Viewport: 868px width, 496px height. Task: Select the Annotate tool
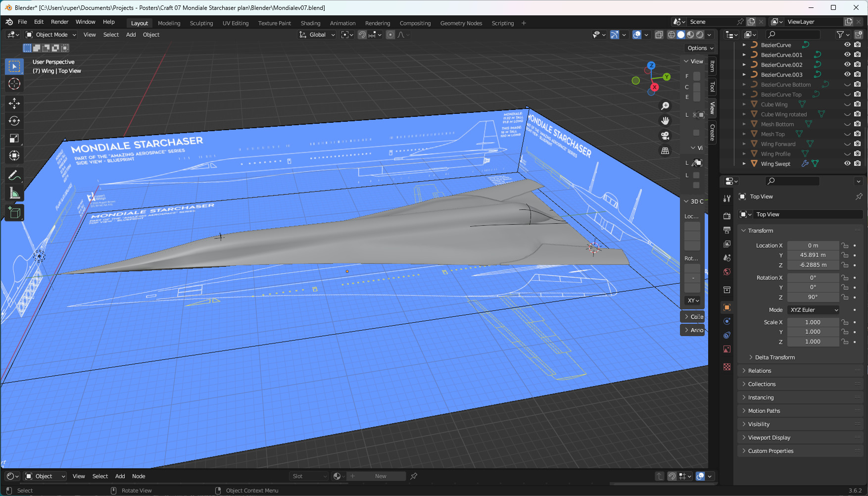click(14, 175)
